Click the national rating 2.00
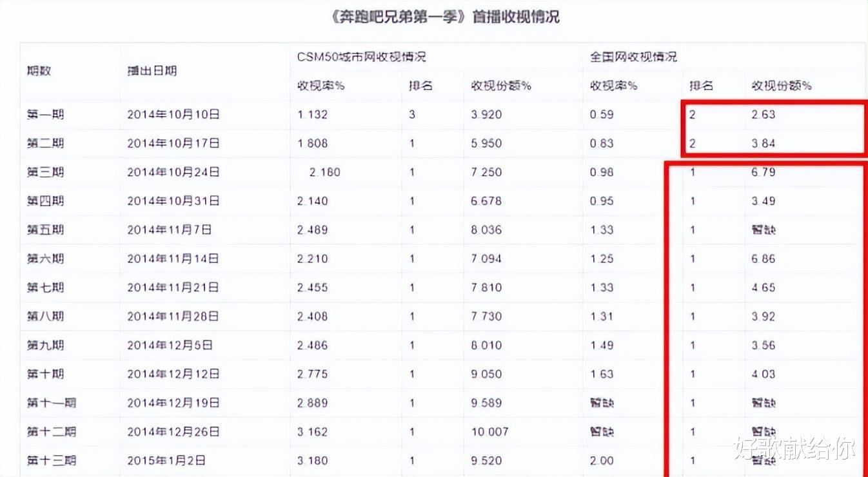The image size is (868, 477). [x=602, y=461]
